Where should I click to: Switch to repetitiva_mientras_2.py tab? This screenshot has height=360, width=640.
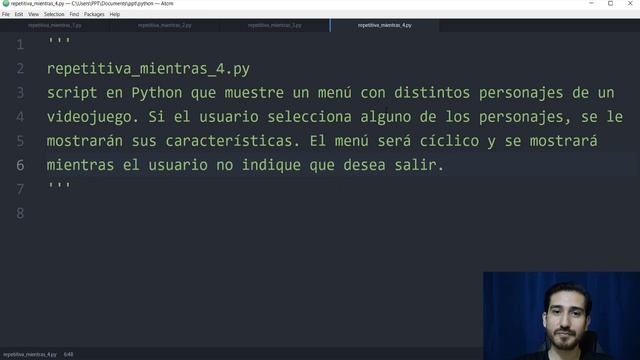click(x=164, y=25)
